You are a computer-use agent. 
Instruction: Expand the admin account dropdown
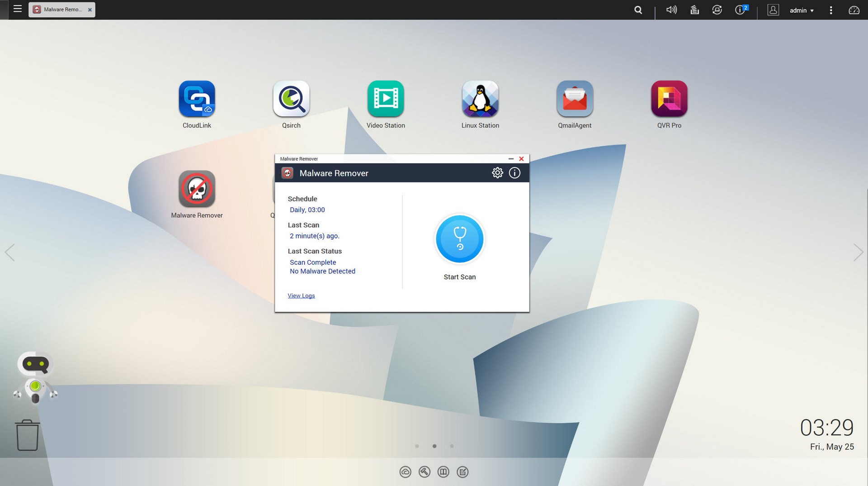802,10
